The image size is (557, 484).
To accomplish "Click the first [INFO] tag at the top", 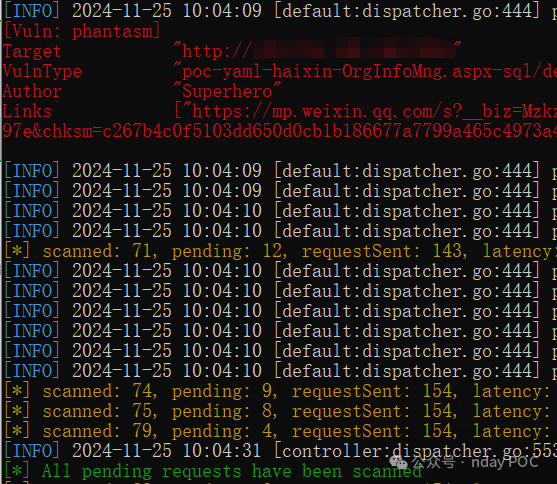I will pos(32,11).
